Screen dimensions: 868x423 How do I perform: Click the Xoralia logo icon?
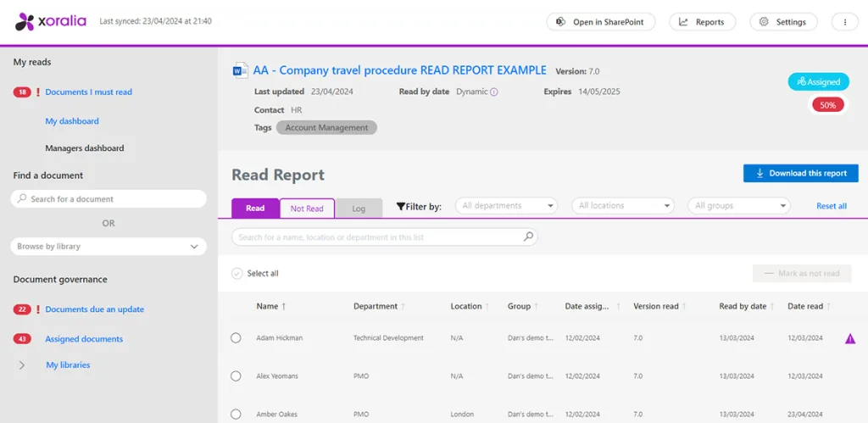[x=25, y=22]
